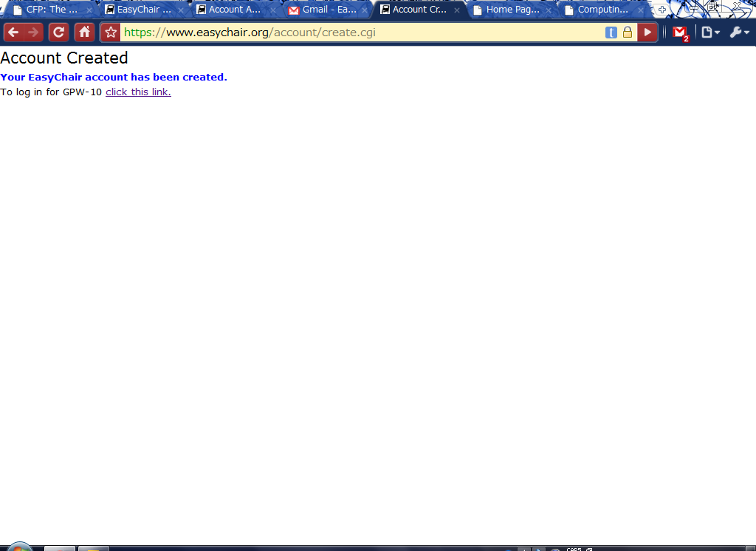The image size is (756, 551).
Task: Click the 'To log in for GPW-10' text
Action: 51,92
